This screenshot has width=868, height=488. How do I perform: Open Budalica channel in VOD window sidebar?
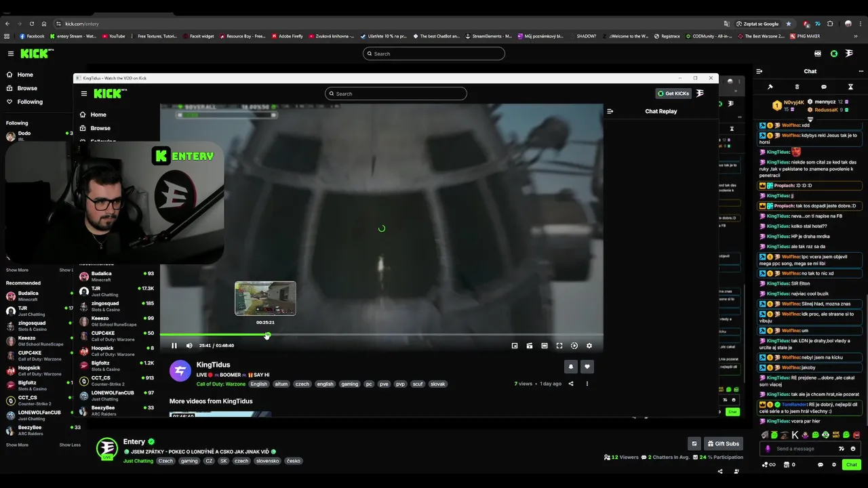[x=117, y=276]
